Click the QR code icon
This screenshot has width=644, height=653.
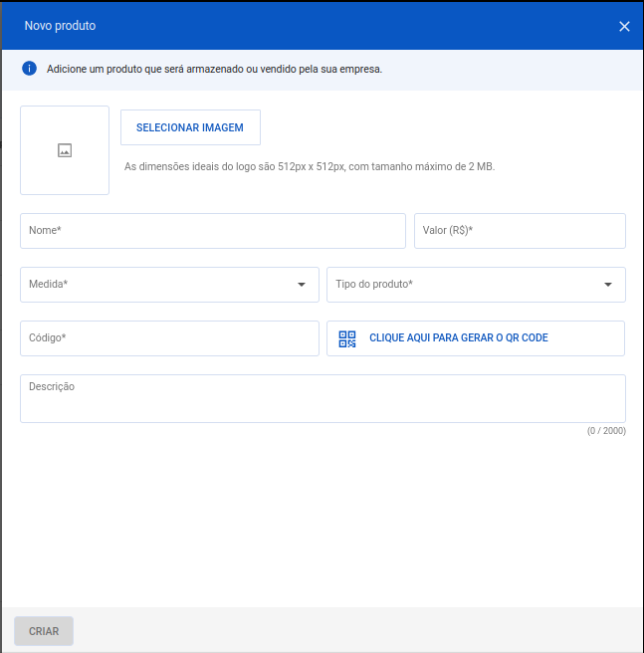tap(347, 338)
